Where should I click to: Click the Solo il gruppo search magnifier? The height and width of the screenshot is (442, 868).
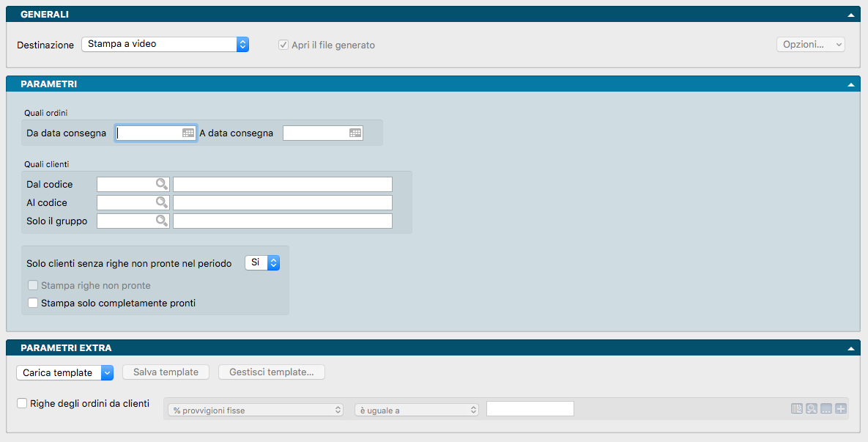[161, 221]
